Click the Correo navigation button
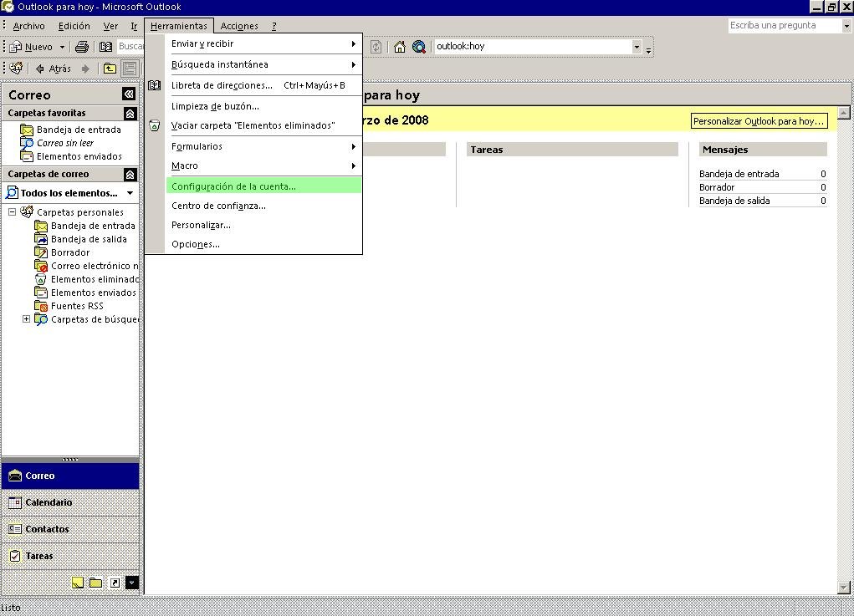The image size is (854, 616). pos(70,476)
